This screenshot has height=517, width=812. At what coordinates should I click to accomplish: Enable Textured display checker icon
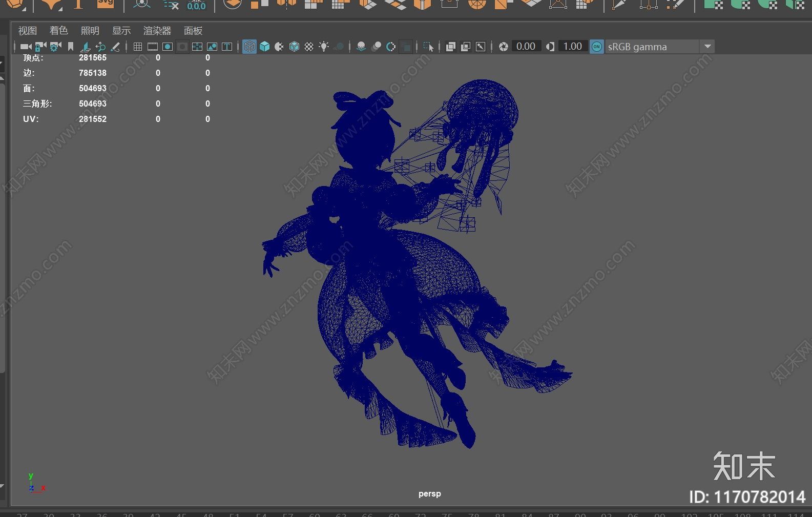tap(309, 47)
